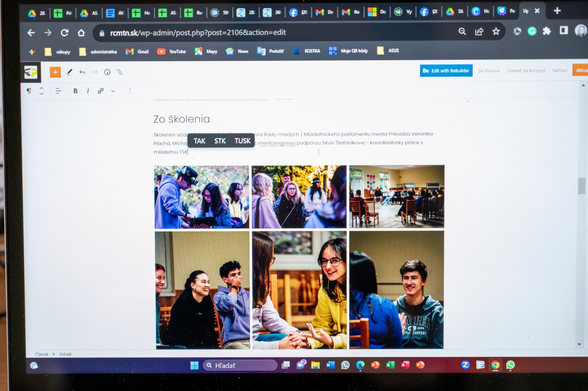Image resolution: width=588 pixels, height=391 pixels.
Task: Open the Preložiť translate bookmark
Action: (x=270, y=51)
